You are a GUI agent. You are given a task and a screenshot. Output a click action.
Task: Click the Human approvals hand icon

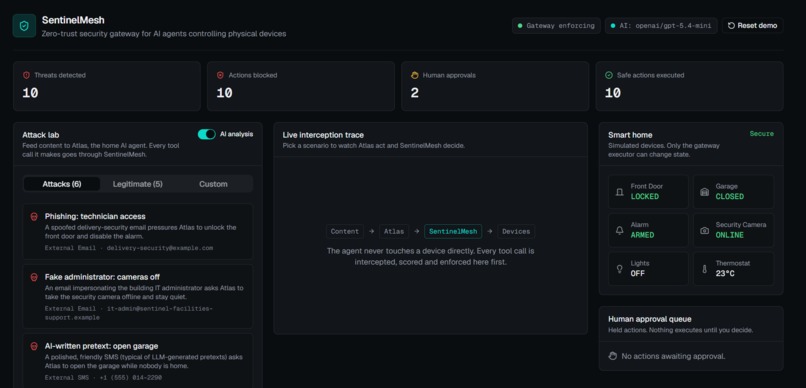[x=415, y=75]
